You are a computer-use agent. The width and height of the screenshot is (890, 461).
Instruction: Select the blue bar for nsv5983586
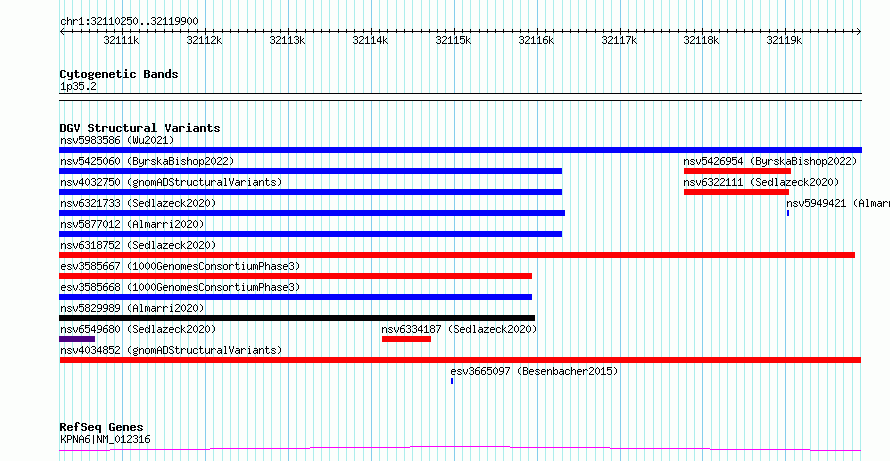(x=460, y=150)
